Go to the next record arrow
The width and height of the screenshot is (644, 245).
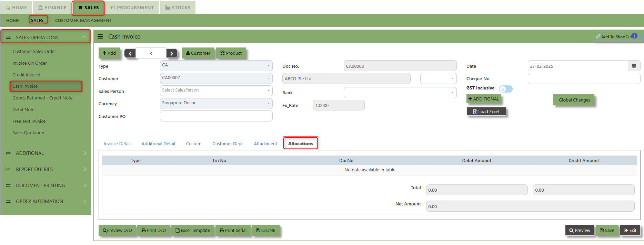[172, 53]
